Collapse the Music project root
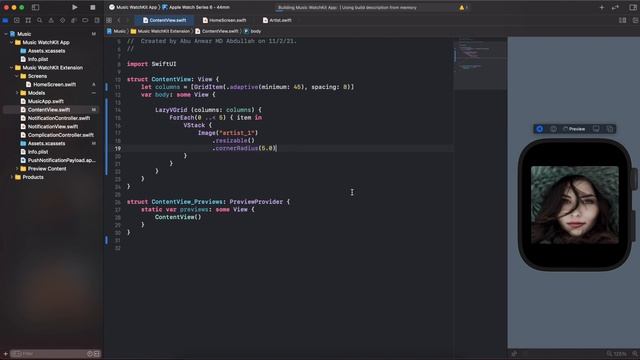This screenshot has height=360, width=640. tap(6, 34)
